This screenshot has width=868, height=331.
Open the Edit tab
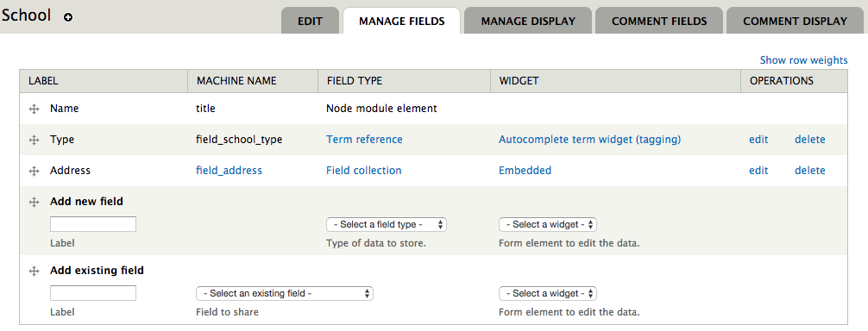pos(310,21)
